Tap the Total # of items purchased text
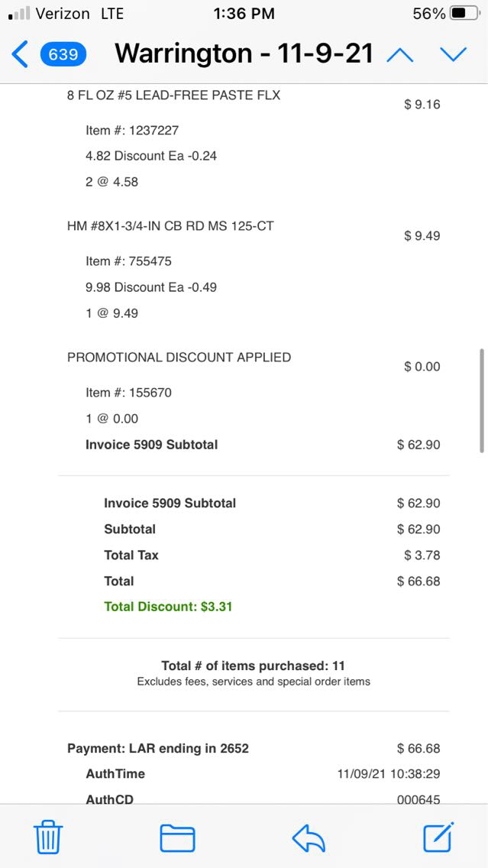Viewport: 488px width, 868px height. click(x=253, y=666)
